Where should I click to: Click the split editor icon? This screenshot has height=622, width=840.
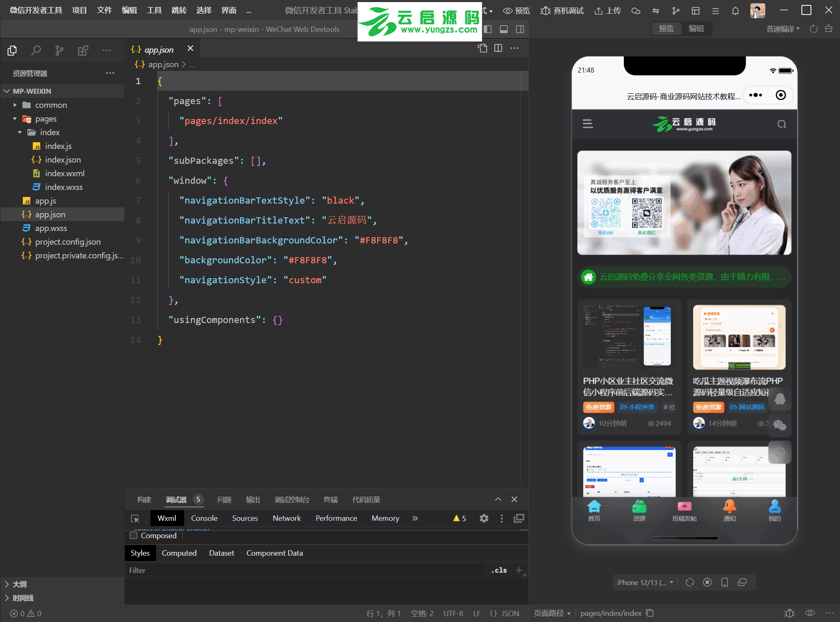pos(498,48)
